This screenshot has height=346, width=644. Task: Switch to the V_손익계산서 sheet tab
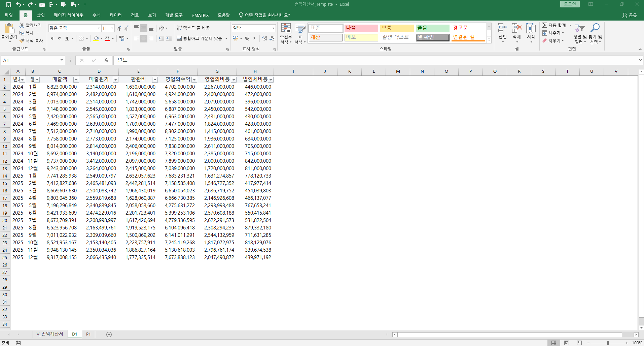pos(50,334)
